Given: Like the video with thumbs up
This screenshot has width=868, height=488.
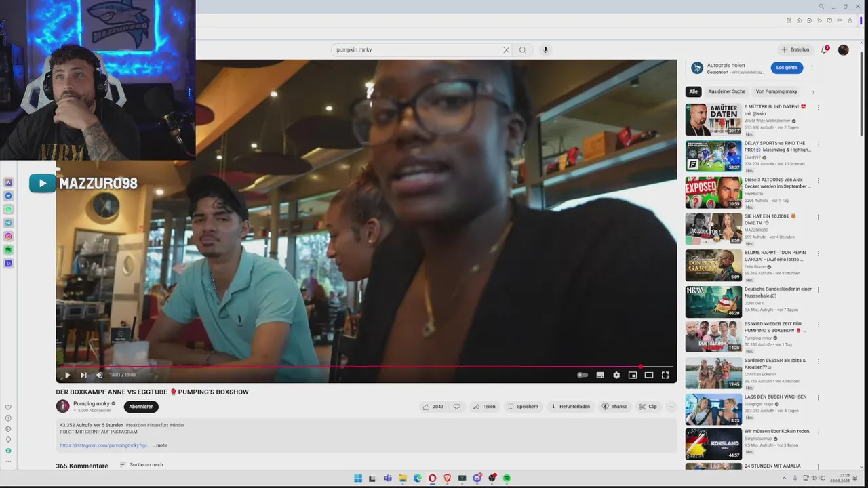Looking at the screenshot, I should [x=433, y=407].
